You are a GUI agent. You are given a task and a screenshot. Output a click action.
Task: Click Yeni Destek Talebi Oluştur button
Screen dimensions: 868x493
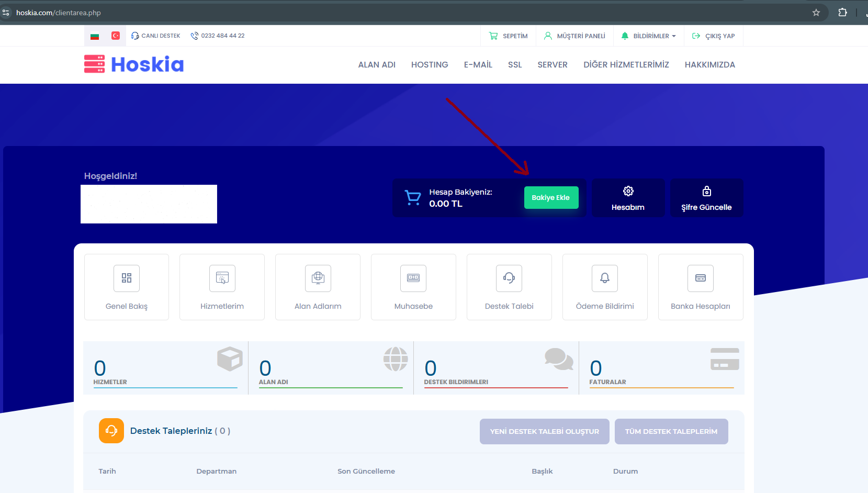(x=544, y=431)
